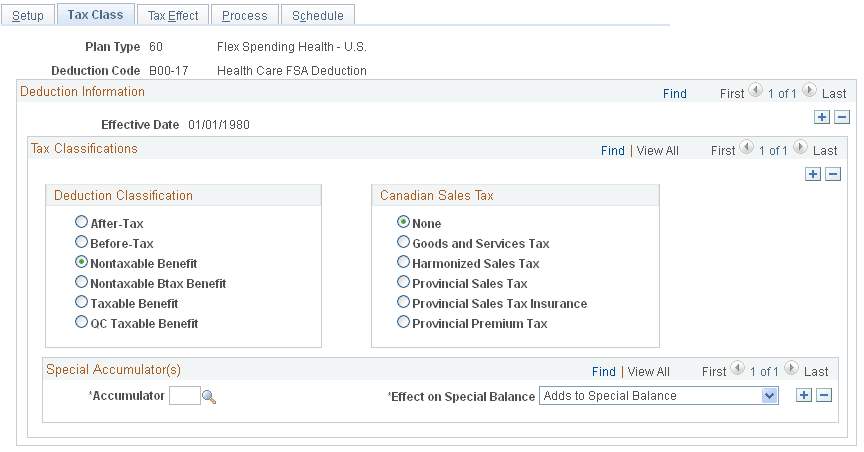The width and height of the screenshot is (864, 452).
Task: Focus the Accumulator input field
Action: click(x=184, y=396)
